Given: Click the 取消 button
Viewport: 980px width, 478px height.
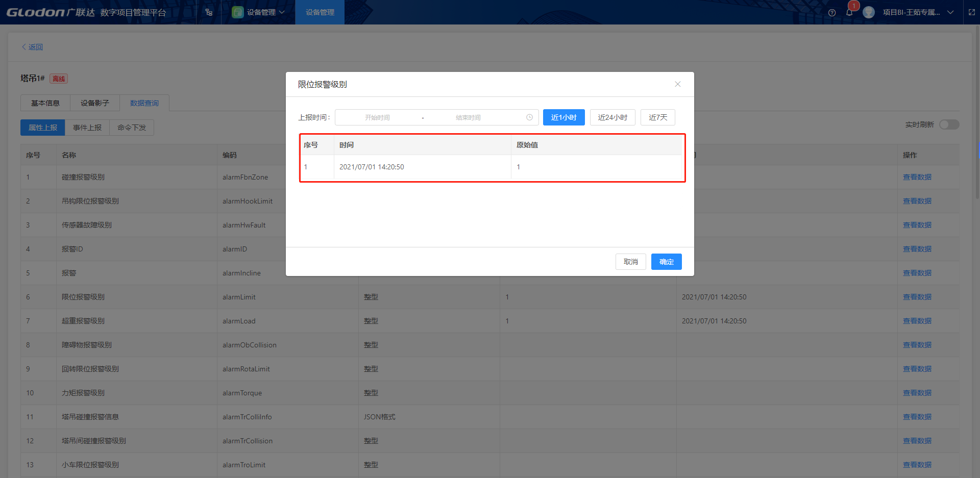Looking at the screenshot, I should (630, 262).
